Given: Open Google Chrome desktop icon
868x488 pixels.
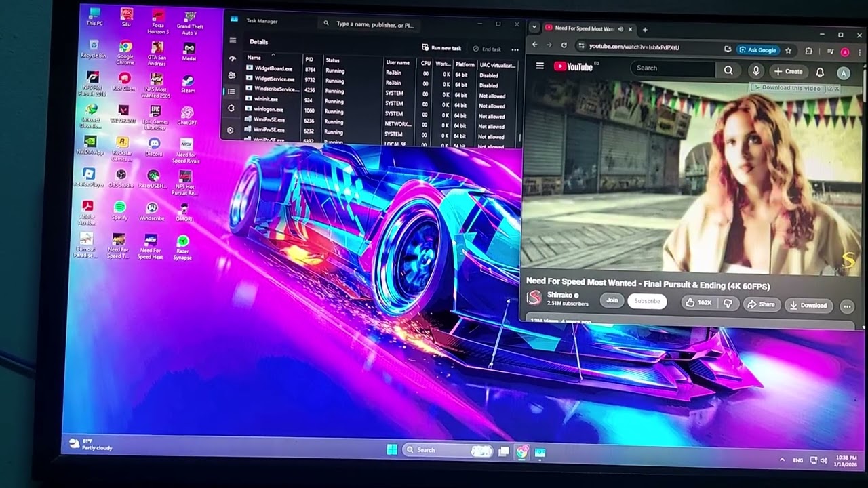Looking at the screenshot, I should (125, 53).
